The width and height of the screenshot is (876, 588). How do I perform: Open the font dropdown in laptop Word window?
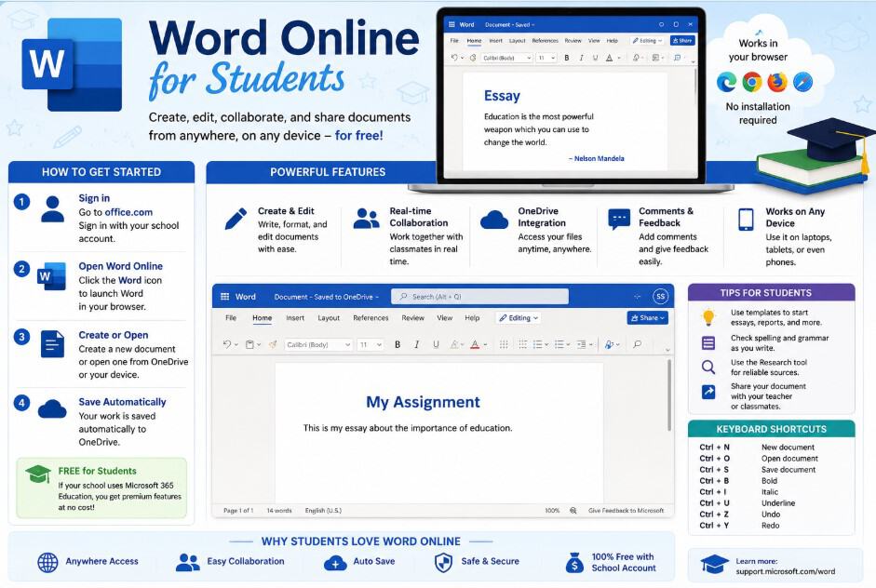pyautogui.click(x=506, y=58)
